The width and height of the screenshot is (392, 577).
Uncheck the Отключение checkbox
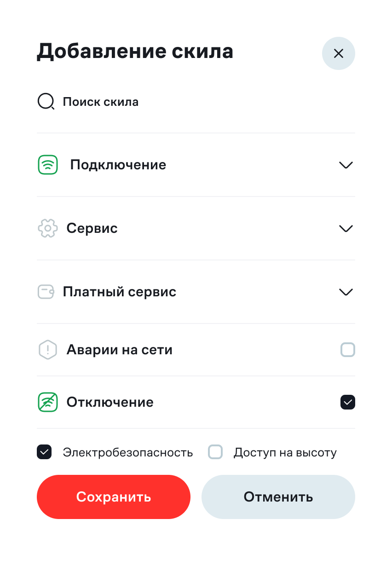tap(348, 402)
